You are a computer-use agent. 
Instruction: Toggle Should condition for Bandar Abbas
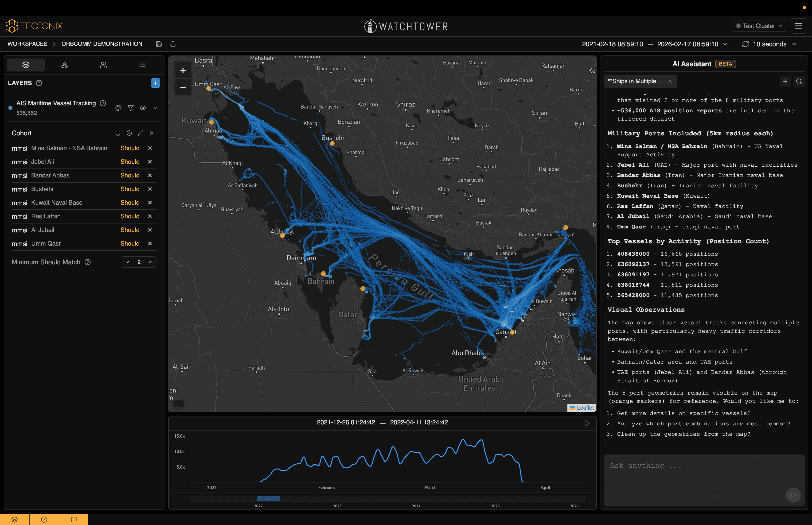[x=130, y=175]
